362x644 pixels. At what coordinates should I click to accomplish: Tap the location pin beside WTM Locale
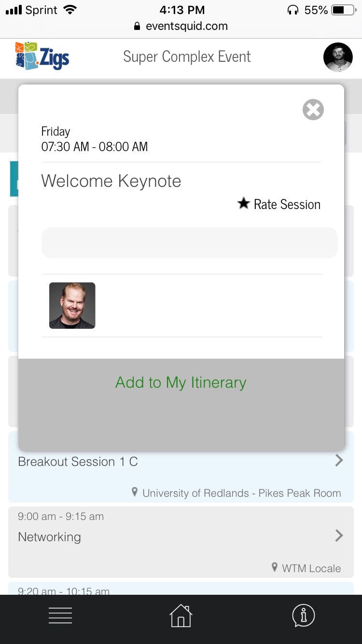tap(275, 568)
